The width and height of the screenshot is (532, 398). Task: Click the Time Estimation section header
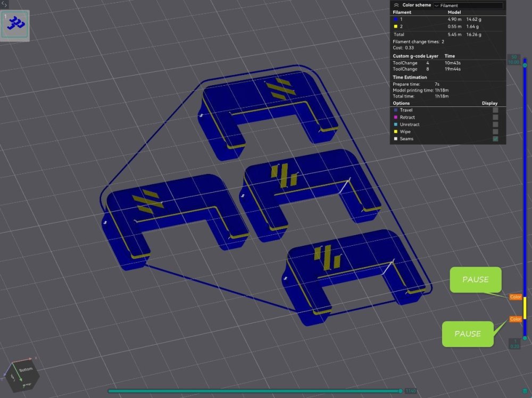pos(410,77)
